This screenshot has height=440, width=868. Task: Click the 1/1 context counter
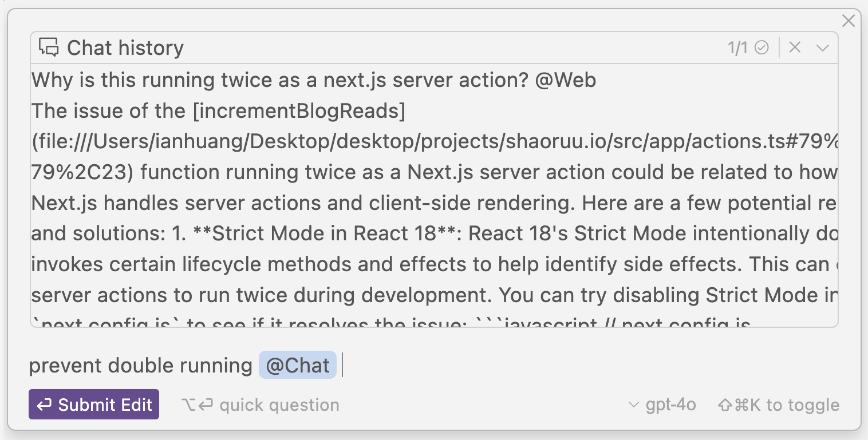(x=737, y=48)
